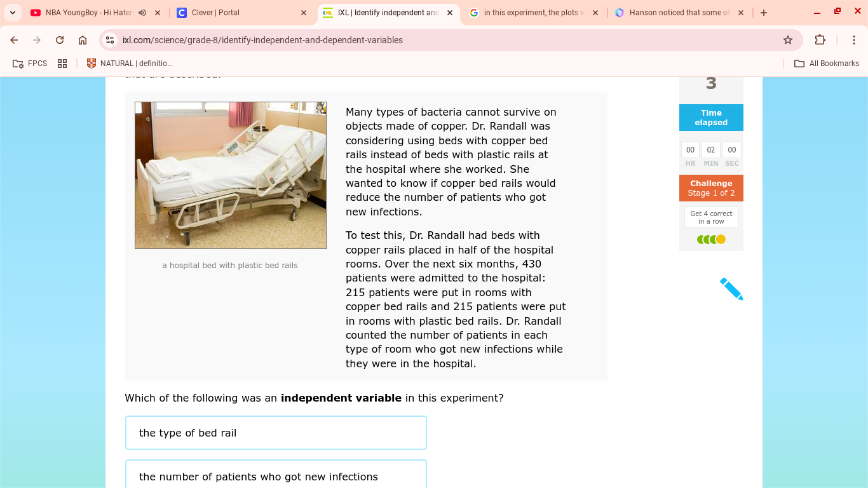View site information icon in address bar
Image resolution: width=868 pixels, height=488 pixels.
coord(110,40)
